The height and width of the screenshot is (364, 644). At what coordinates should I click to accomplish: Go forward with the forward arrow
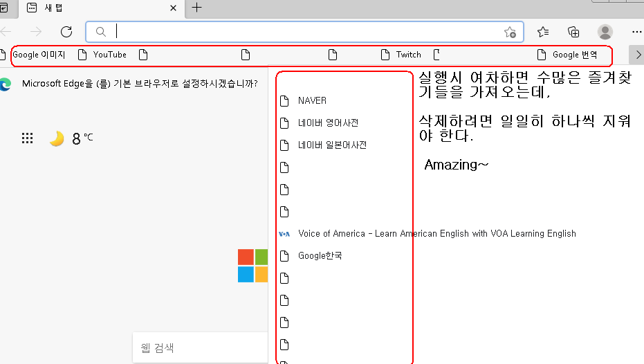(x=36, y=32)
